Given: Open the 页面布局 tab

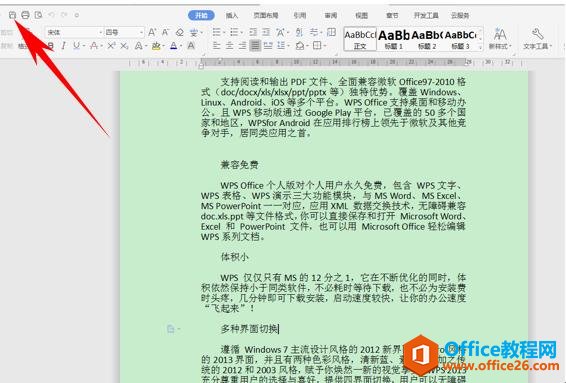Looking at the screenshot, I should point(265,15).
